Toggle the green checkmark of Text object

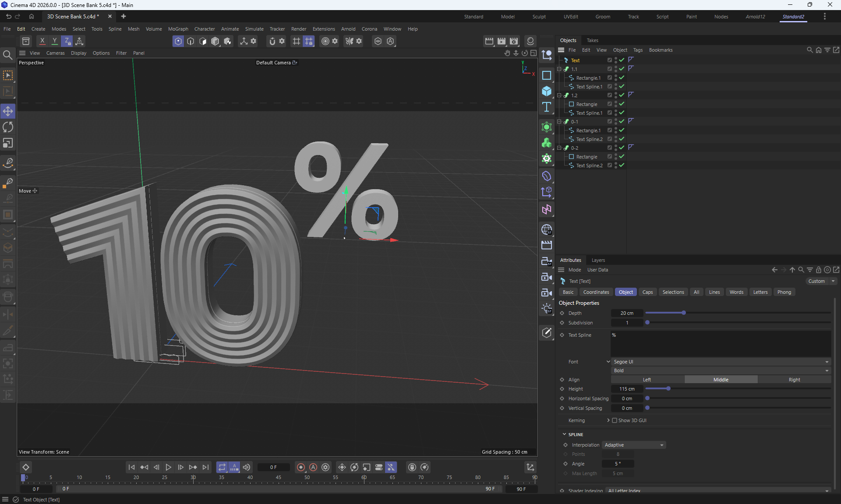coord(622,60)
